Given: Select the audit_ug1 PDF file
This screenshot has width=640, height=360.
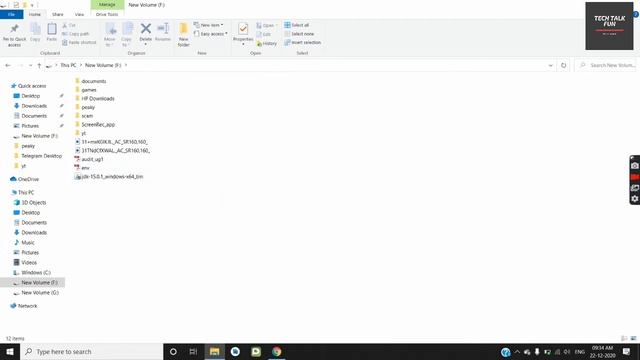Looking at the screenshot, I should tap(89, 159).
